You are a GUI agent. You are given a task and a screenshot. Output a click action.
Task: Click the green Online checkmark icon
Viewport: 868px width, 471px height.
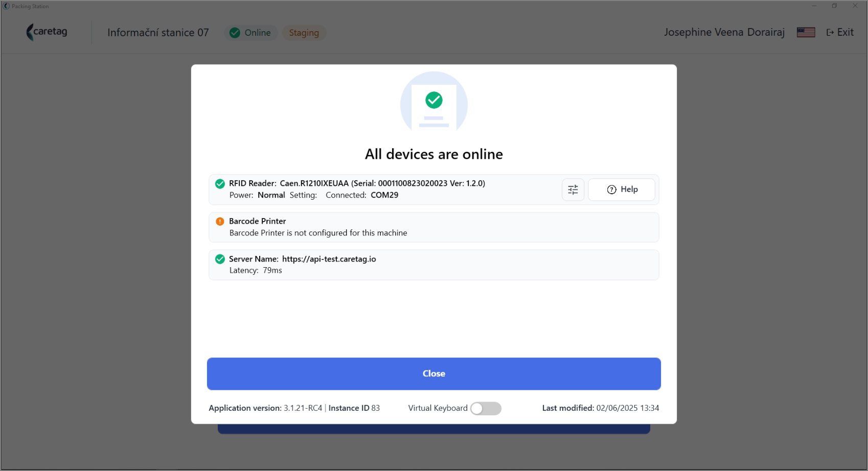(235, 33)
